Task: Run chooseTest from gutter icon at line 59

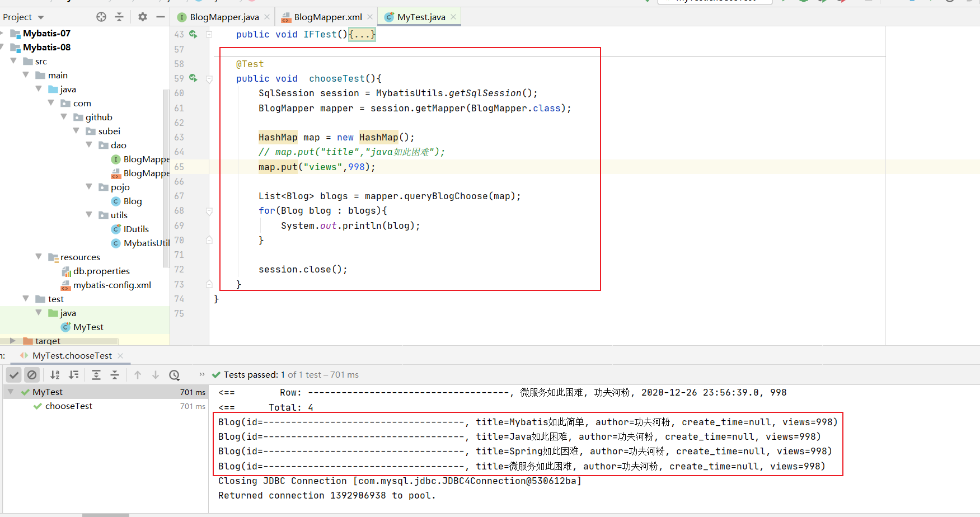Action: 193,78
